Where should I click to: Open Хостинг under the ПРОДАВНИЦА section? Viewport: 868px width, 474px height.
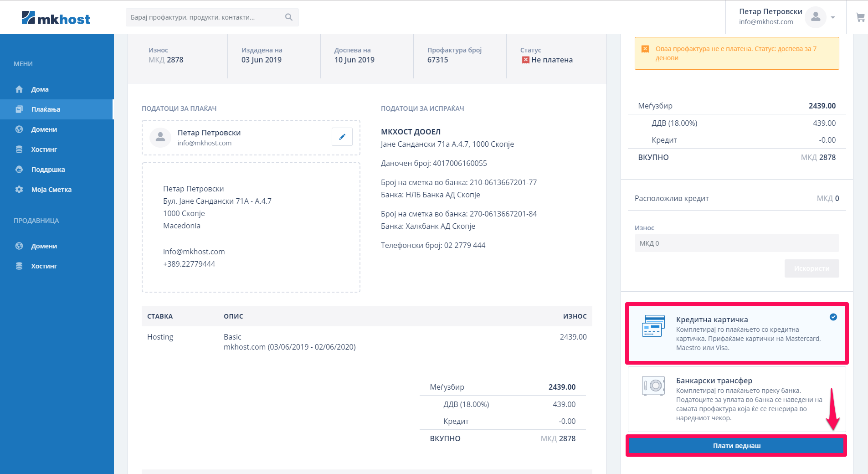tap(44, 266)
